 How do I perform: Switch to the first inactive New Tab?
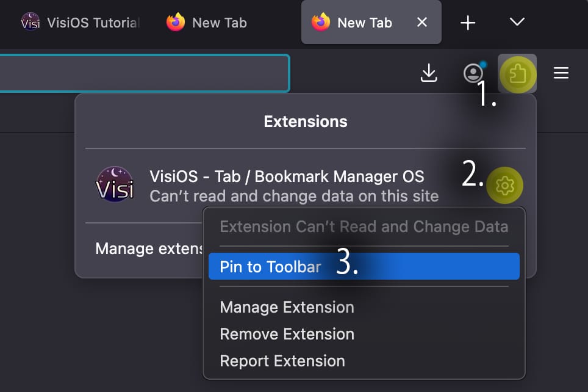click(207, 23)
